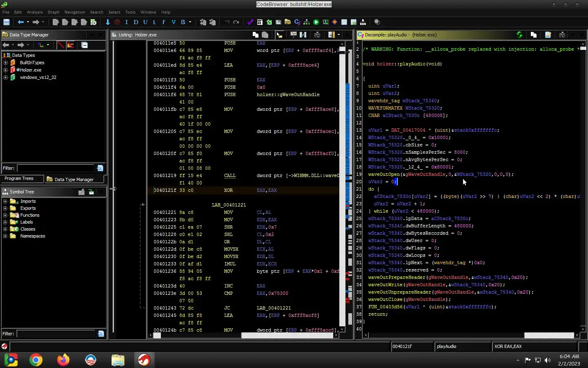The width and height of the screenshot is (588, 368).
Task: Take a snapshot of the Decompile panel
Action: pyautogui.click(x=562, y=35)
